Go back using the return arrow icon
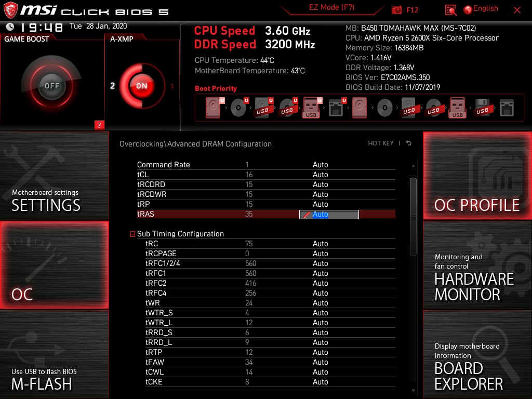Image resolution: width=532 pixels, height=399 pixels. 408,143
